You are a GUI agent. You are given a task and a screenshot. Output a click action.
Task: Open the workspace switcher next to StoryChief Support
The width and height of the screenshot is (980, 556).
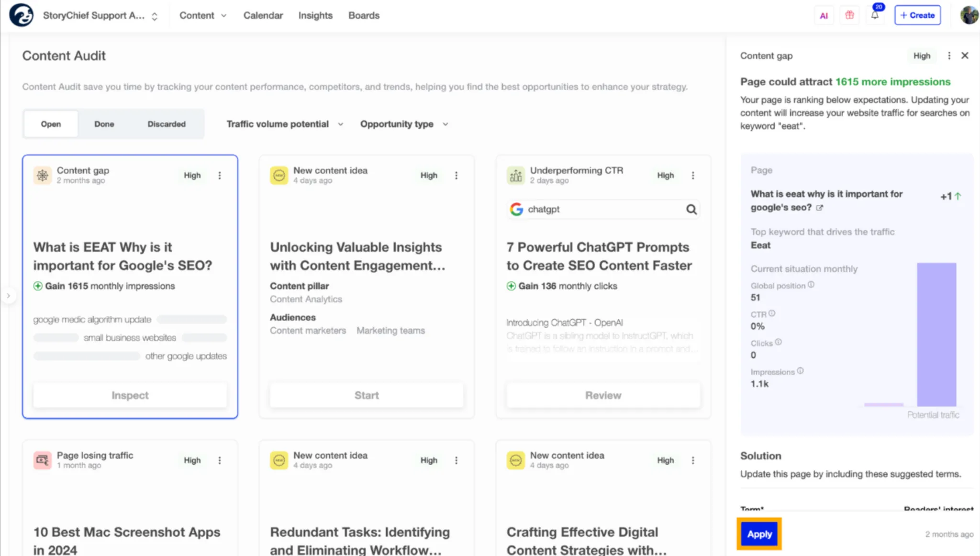point(154,16)
